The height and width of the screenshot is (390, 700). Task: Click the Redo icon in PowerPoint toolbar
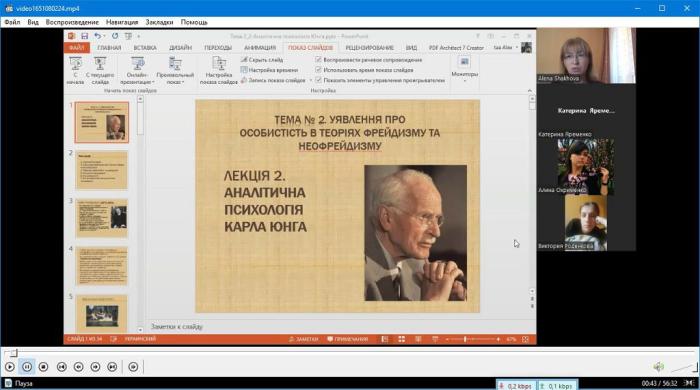115,36
